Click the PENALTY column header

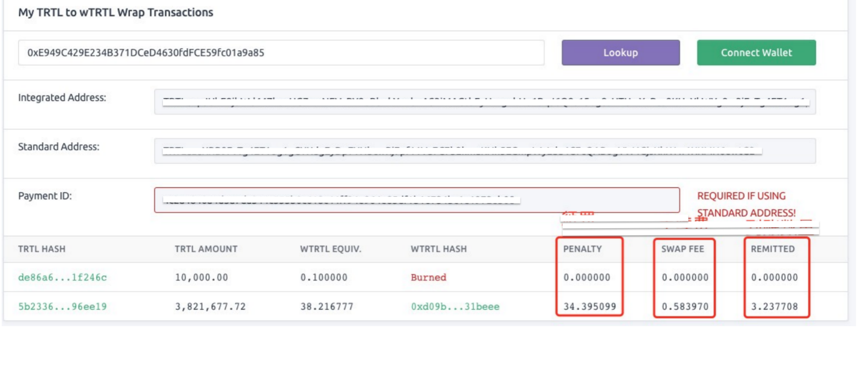[583, 249]
